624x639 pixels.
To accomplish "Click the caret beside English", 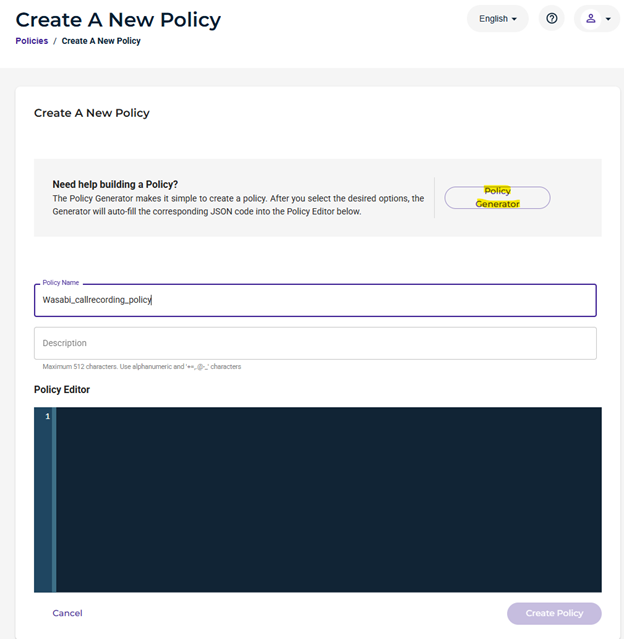I will pos(514,19).
